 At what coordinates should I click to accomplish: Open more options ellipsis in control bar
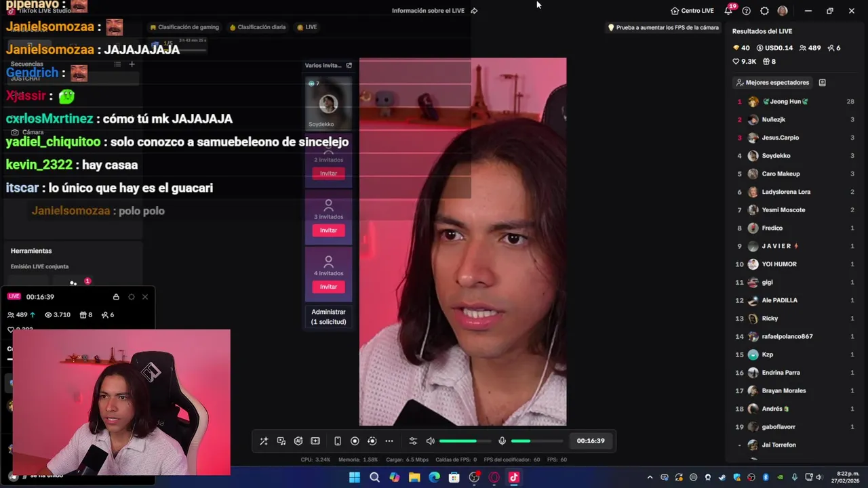coord(389,441)
